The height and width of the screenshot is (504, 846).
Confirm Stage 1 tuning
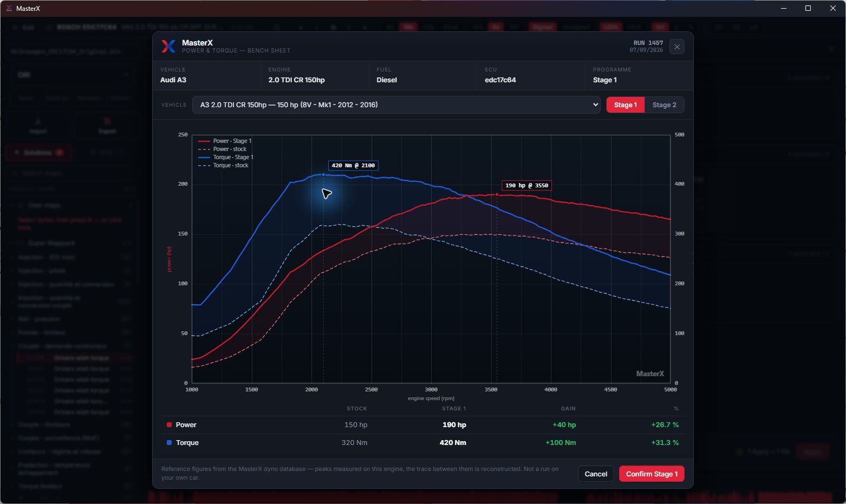(652, 474)
